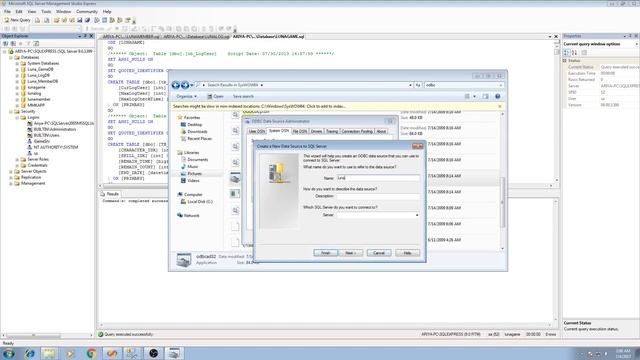Switch to the User DSN tab
Viewport: 640px width, 360px height.
point(257,131)
